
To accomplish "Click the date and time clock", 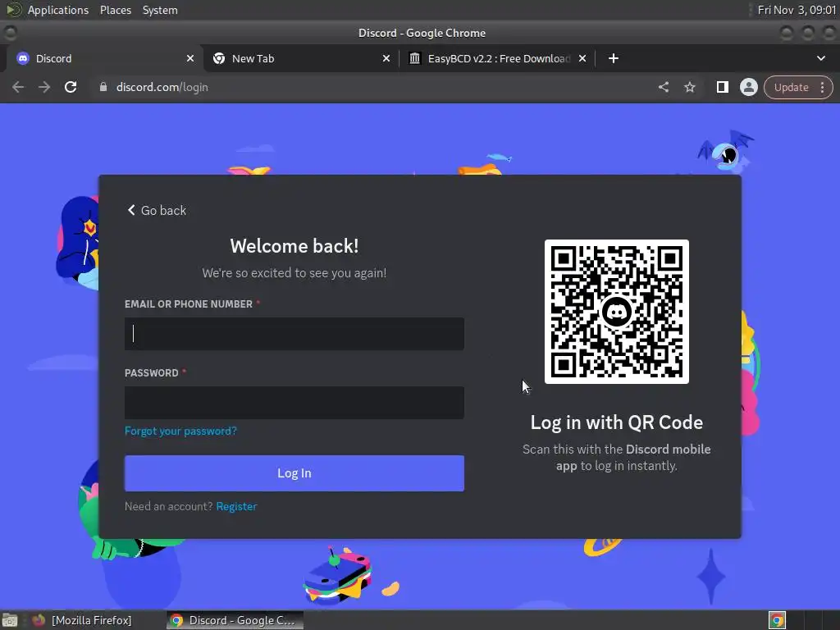I will coord(796,10).
